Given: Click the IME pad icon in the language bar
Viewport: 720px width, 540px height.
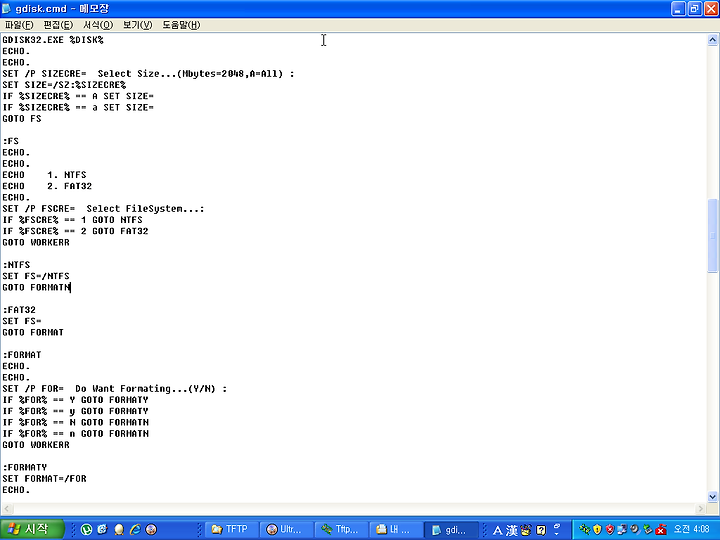Looking at the screenshot, I should coord(526,530).
